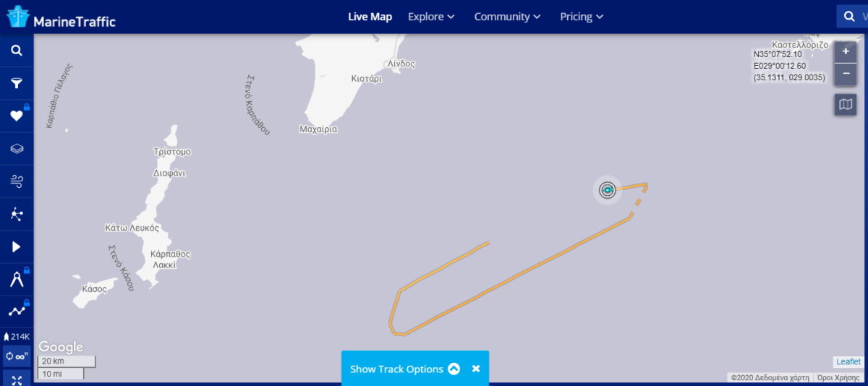Expand the Explore dropdown menu
The height and width of the screenshot is (386, 868).
tap(431, 17)
